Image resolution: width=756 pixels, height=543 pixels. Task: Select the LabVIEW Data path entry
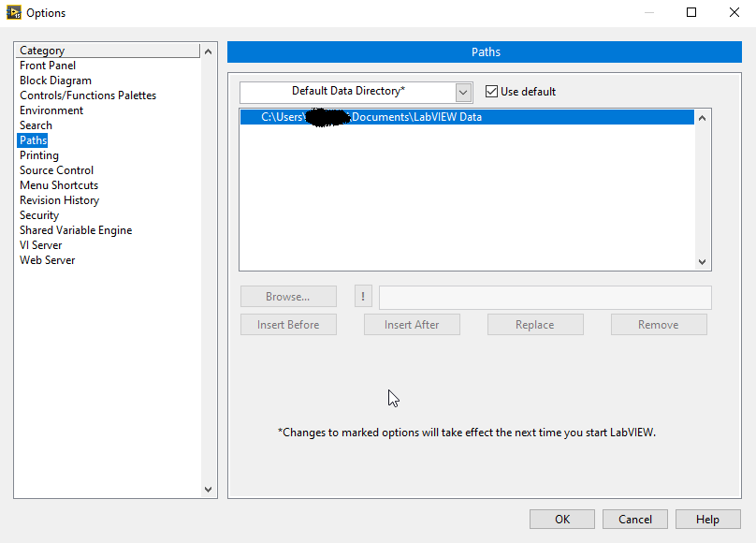coord(467,117)
